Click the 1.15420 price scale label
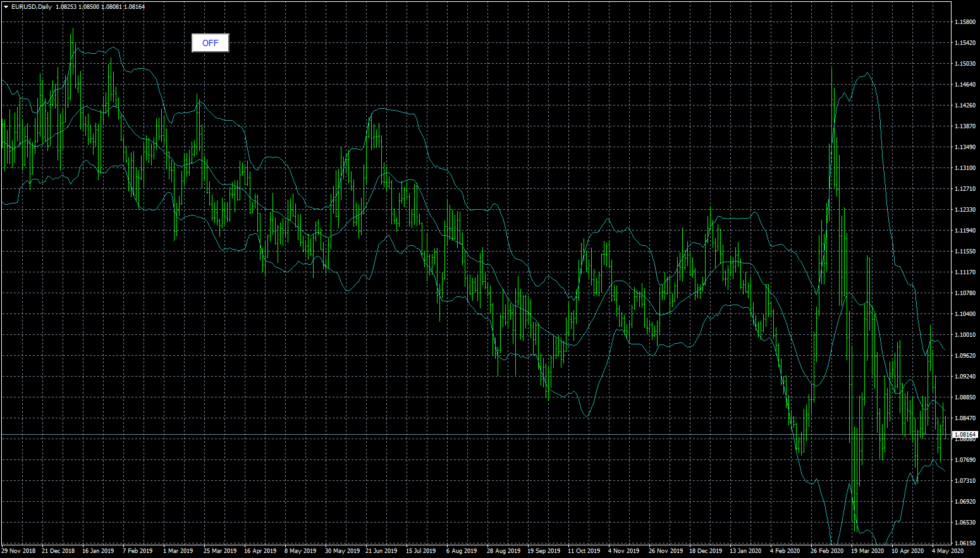The width and height of the screenshot is (980, 558). 965,43
